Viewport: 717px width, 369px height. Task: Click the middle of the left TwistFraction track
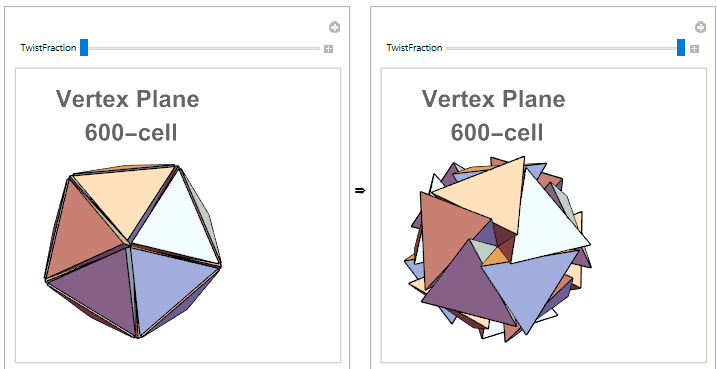pyautogui.click(x=200, y=48)
